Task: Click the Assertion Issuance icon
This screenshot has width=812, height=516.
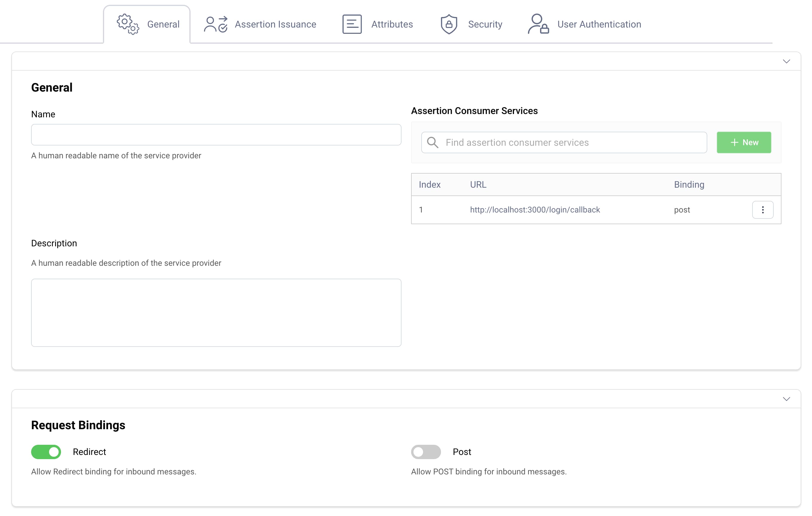Action: point(215,24)
